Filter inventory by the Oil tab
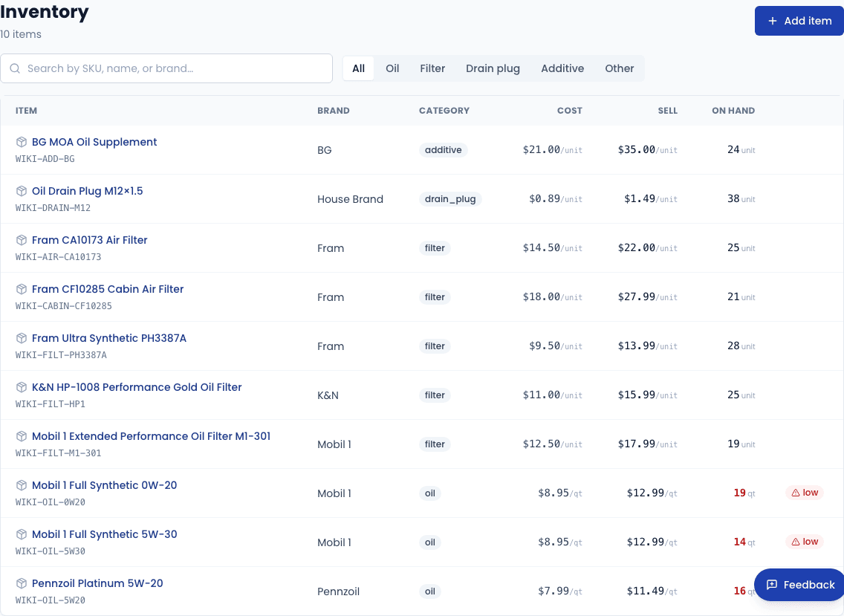 click(x=392, y=68)
